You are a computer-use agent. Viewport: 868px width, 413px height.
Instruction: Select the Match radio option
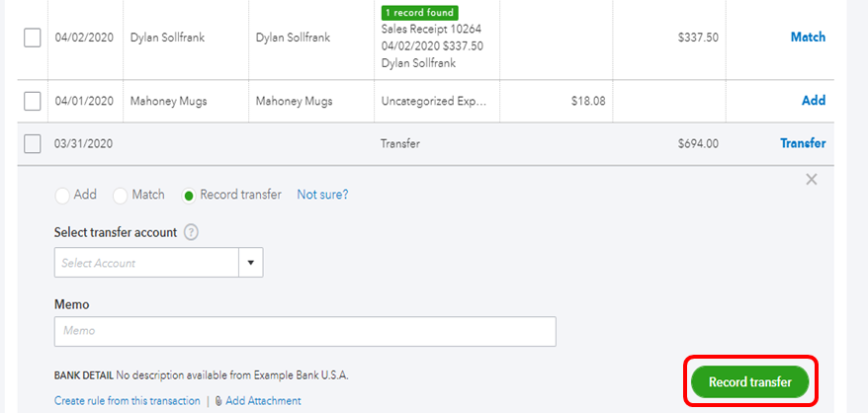pyautogui.click(x=122, y=196)
